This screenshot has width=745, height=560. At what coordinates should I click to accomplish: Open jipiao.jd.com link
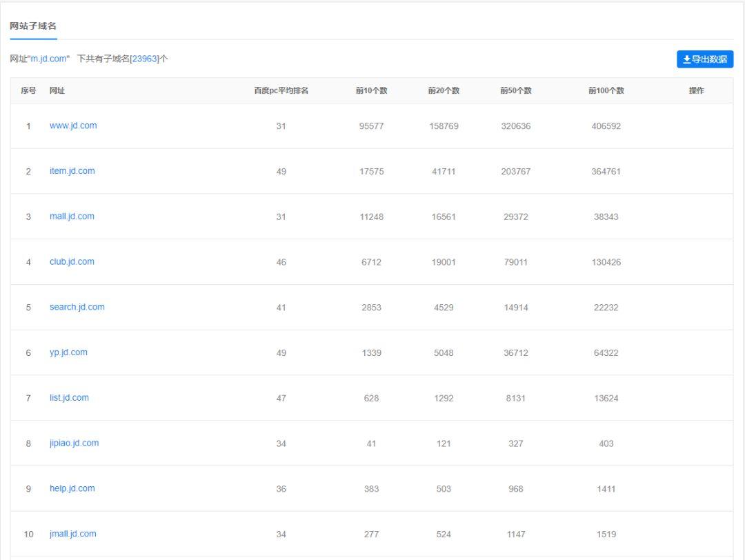[74, 443]
